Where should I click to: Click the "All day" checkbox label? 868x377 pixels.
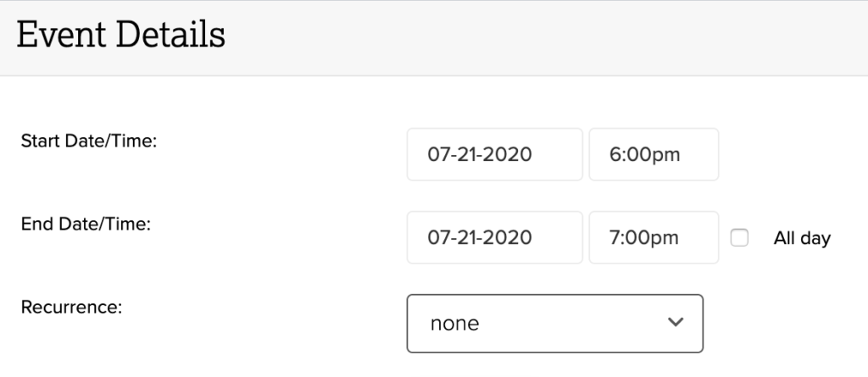click(x=801, y=238)
